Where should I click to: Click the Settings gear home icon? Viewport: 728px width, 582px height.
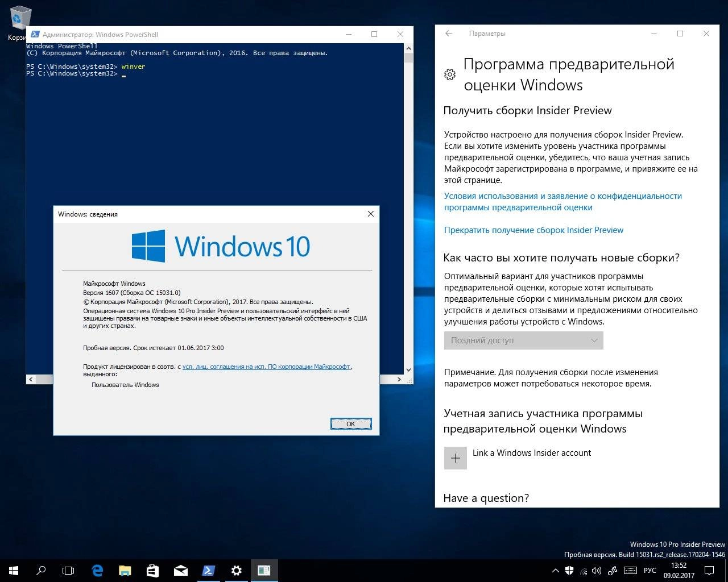click(x=449, y=74)
